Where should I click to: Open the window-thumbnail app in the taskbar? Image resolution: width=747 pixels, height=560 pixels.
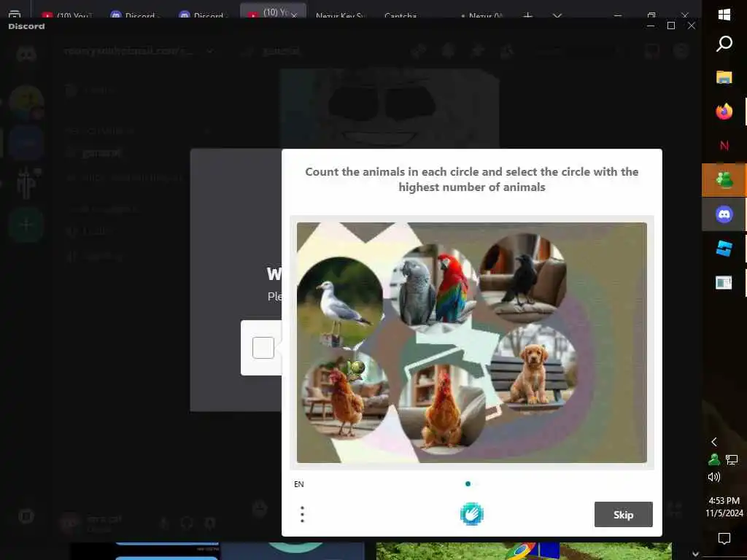coord(724,283)
